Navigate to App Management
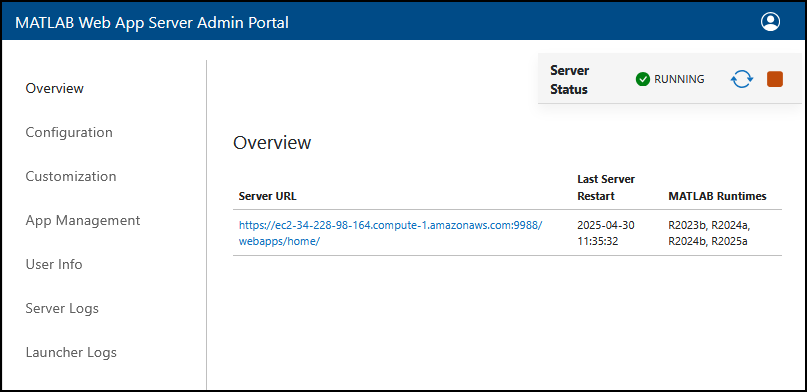The width and height of the screenshot is (807, 392). [x=83, y=220]
